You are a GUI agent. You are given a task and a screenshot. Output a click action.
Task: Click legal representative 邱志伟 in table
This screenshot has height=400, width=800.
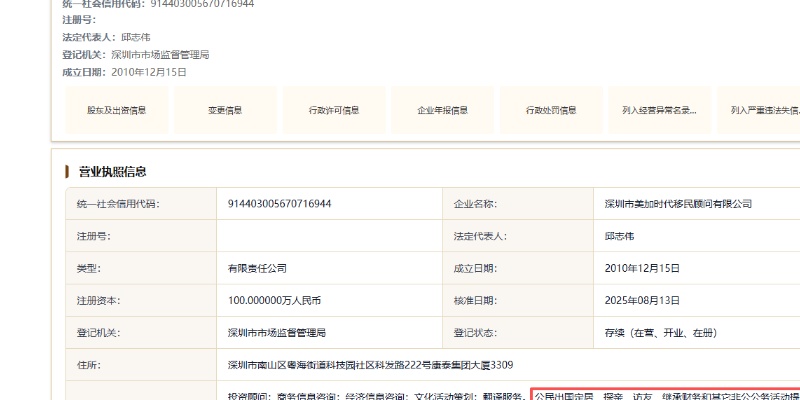pos(619,236)
